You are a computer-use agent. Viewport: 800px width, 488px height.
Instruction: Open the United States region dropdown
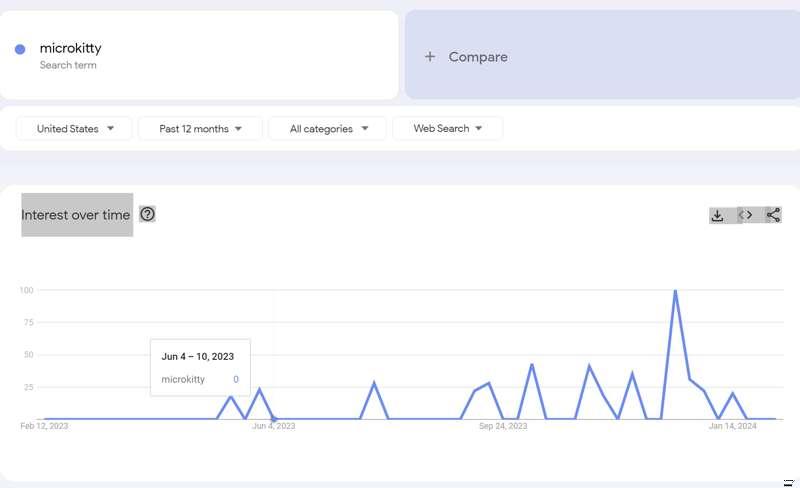point(74,129)
